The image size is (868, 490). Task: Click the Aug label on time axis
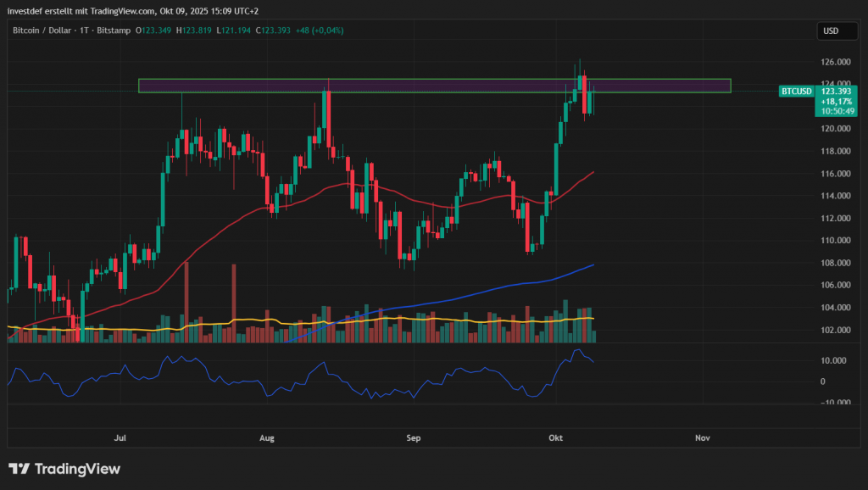click(x=266, y=437)
